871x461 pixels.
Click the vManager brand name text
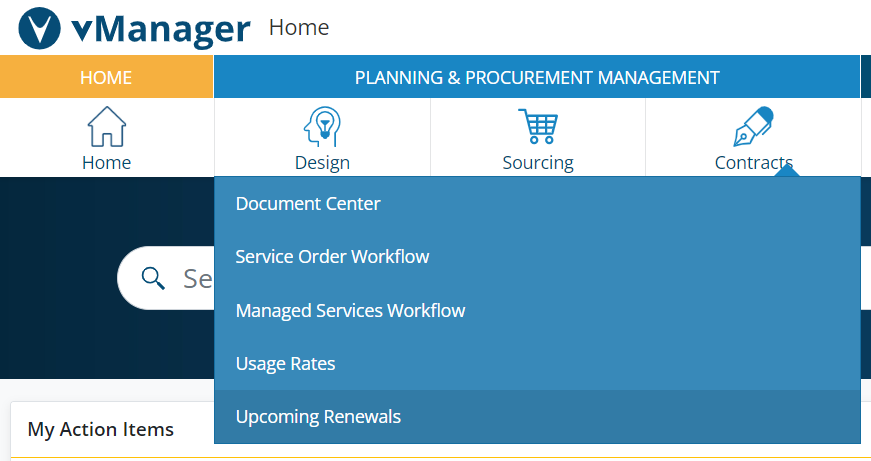[x=160, y=28]
